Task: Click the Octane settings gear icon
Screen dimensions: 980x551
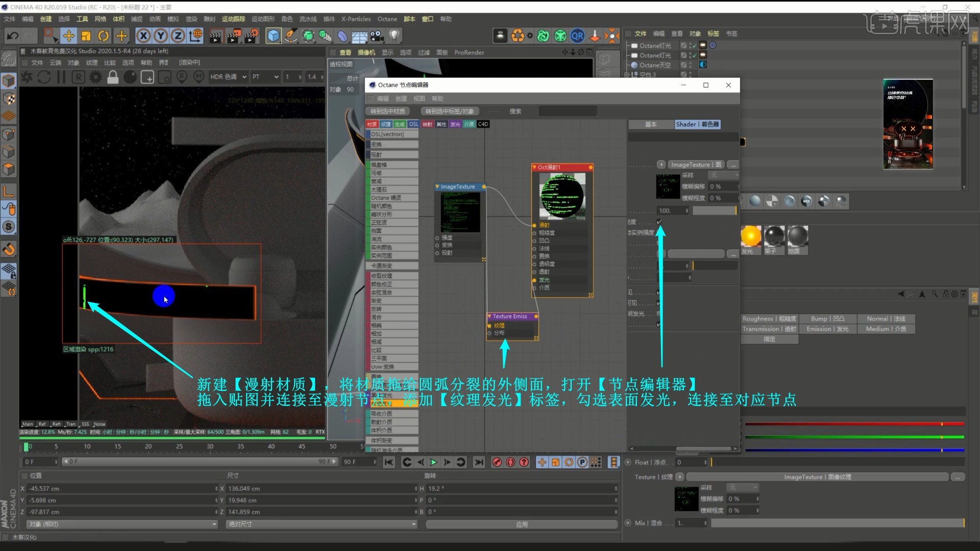Action: coord(95,77)
